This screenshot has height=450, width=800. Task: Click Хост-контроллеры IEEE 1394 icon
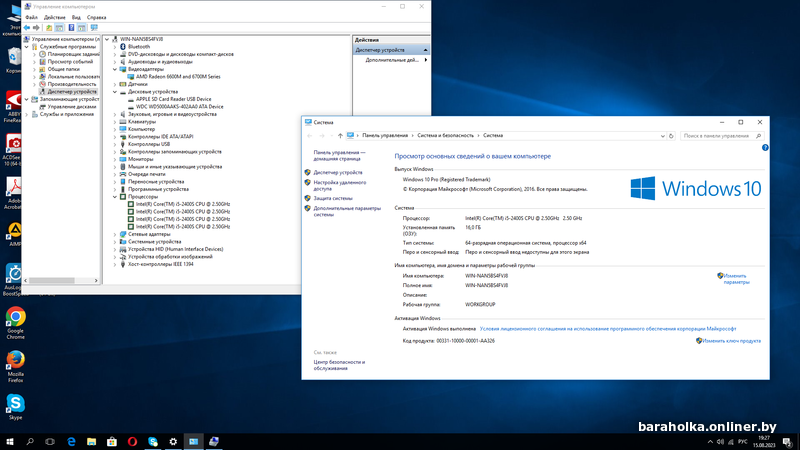(x=123, y=264)
